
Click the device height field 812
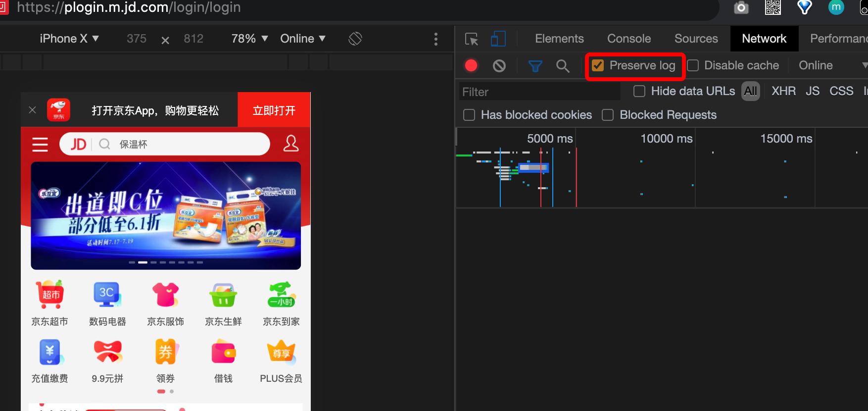[193, 39]
